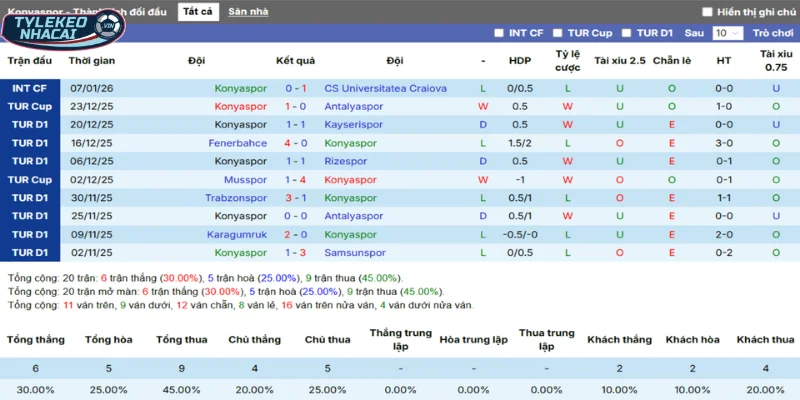
Task: Click the INT CF league label on 07/01/26
Action: [x=29, y=88]
